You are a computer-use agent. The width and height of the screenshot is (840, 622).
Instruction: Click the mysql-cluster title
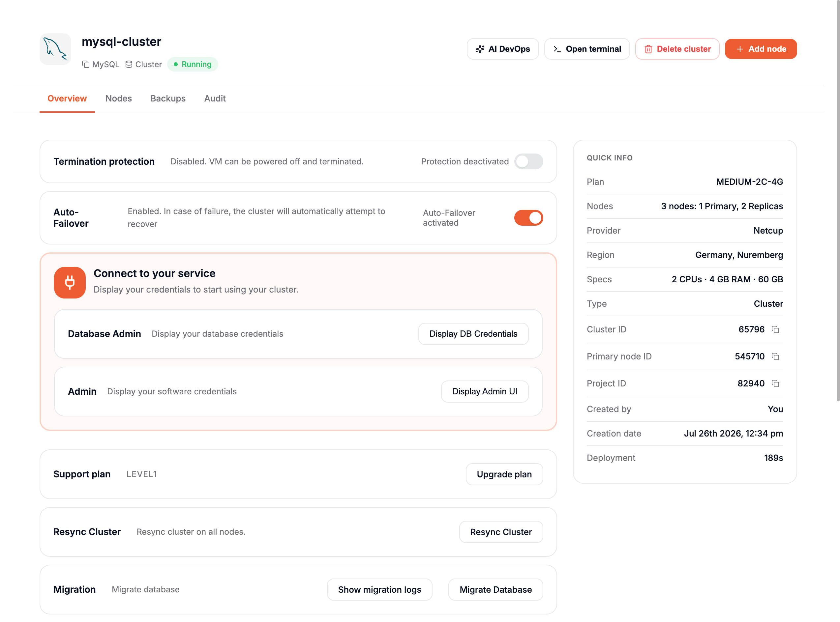pyautogui.click(x=121, y=42)
